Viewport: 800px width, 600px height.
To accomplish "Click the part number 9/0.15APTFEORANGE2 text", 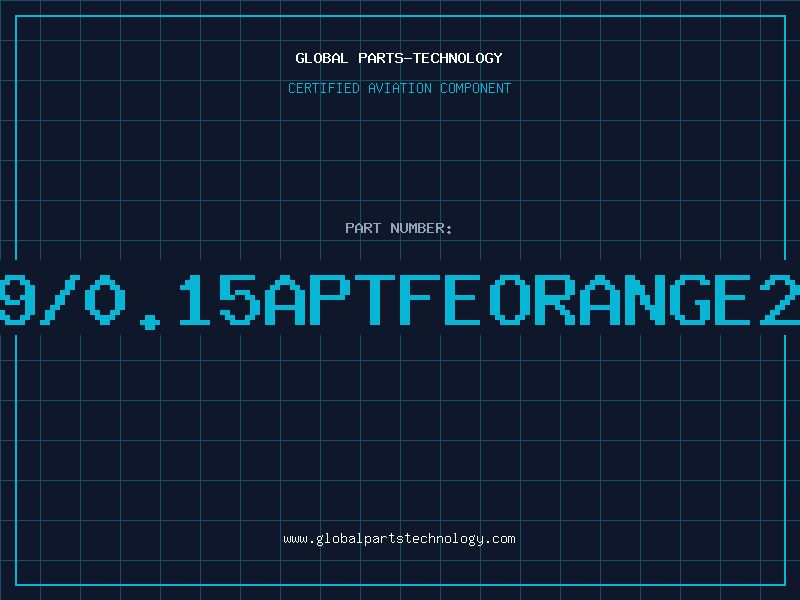I will (400, 300).
